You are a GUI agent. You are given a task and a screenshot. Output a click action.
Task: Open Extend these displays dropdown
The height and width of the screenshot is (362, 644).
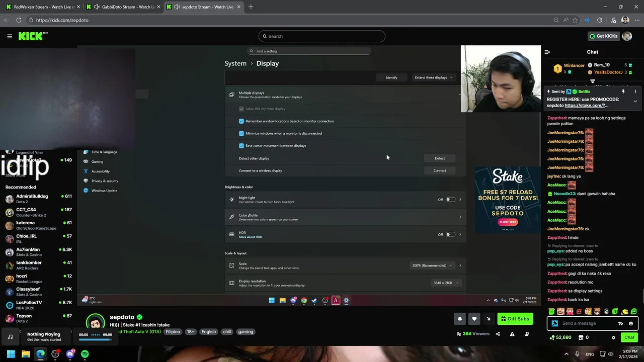(x=433, y=77)
